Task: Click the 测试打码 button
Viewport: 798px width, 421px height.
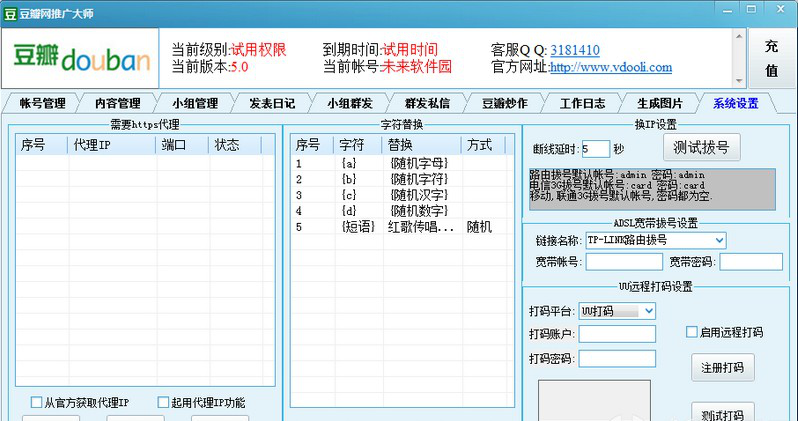Action: (x=722, y=414)
